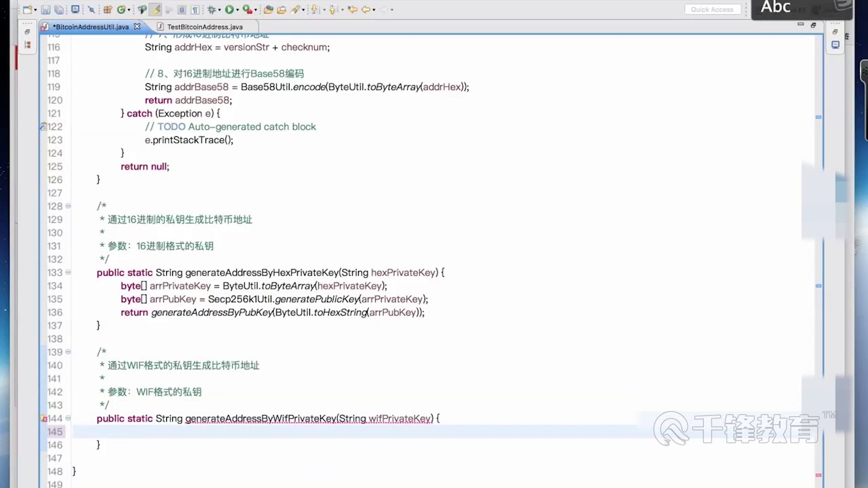Open Next Annotation dropdown arrow
The image size is (868, 488).
[324, 10]
